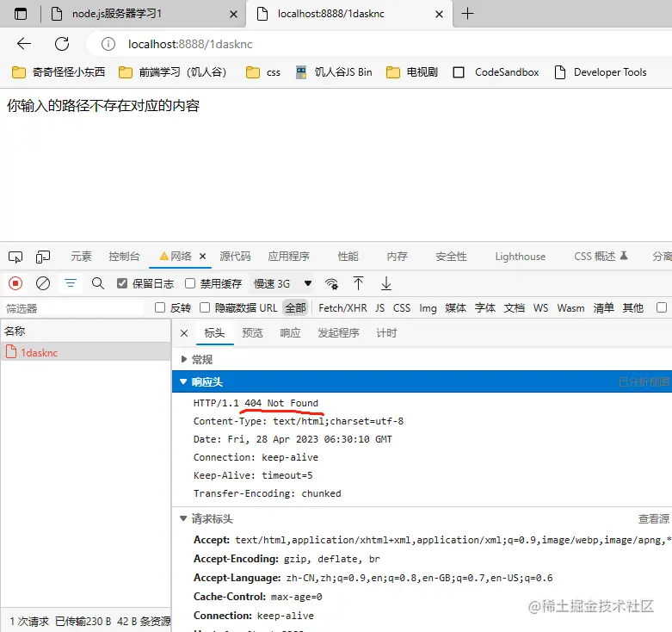Open Developer Tools bookmark

tap(600, 72)
